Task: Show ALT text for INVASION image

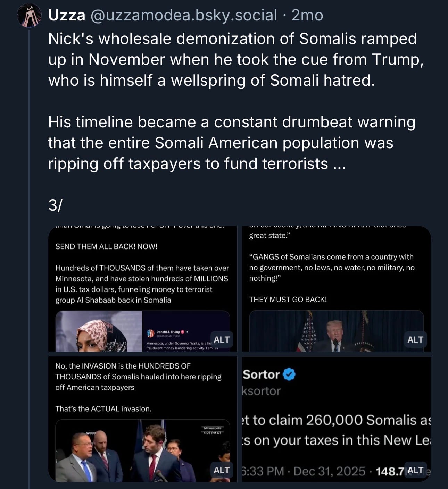Action: (221, 470)
